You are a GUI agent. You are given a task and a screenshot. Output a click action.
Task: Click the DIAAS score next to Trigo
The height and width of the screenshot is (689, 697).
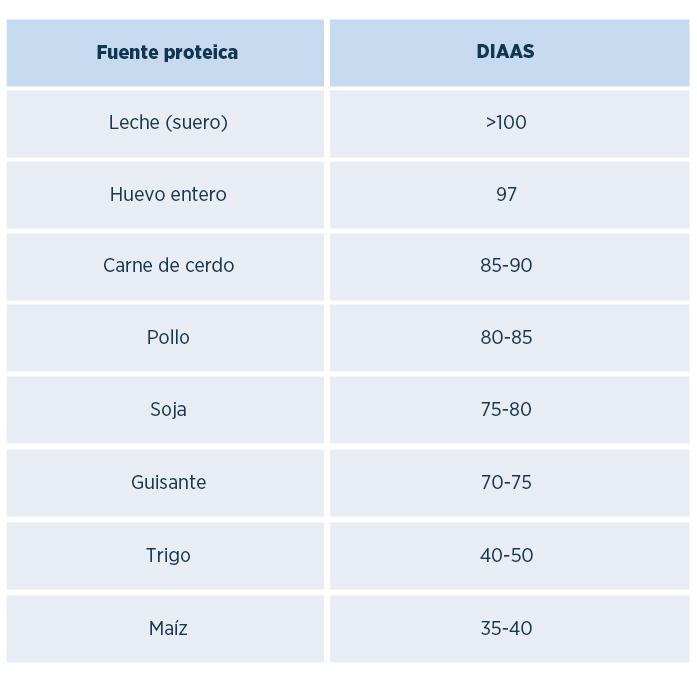(506, 556)
